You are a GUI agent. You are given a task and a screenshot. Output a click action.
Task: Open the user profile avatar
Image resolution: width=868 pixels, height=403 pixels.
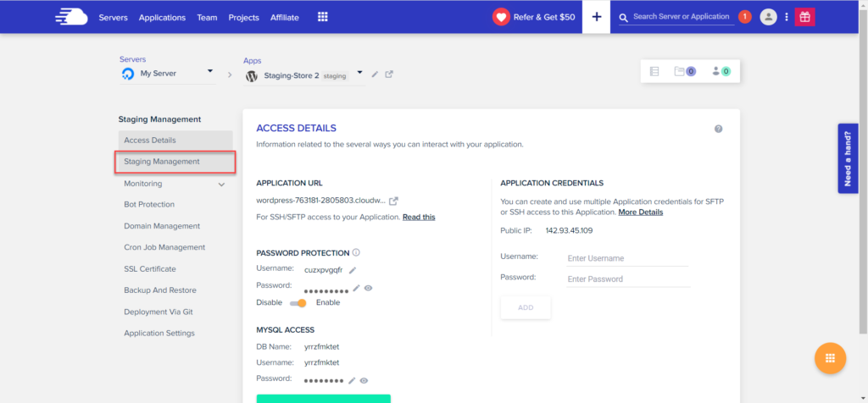tap(768, 17)
